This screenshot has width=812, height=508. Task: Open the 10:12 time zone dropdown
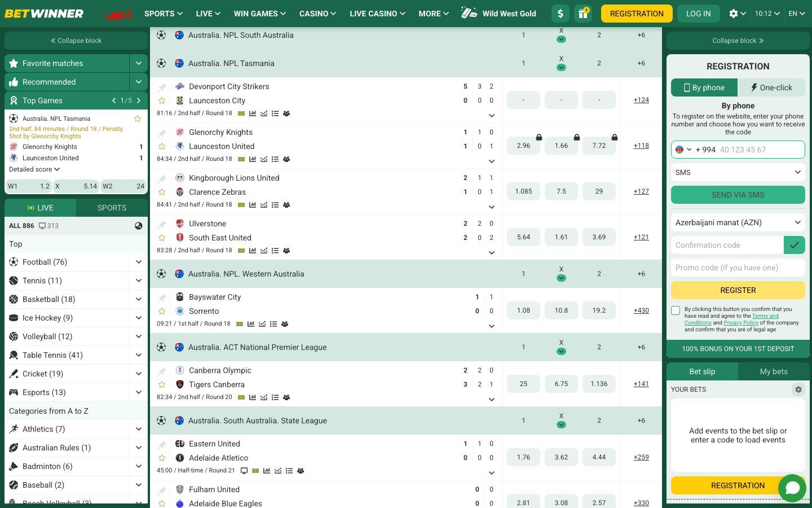point(767,14)
